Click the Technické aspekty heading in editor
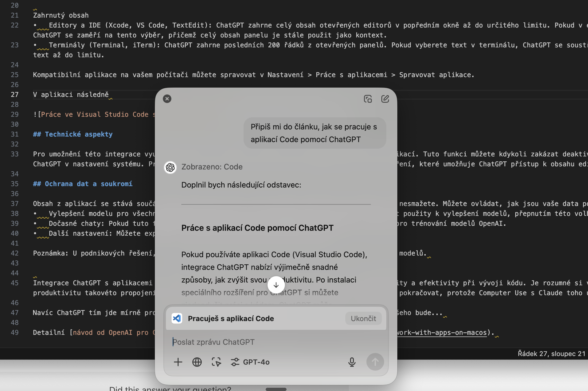 73,134
